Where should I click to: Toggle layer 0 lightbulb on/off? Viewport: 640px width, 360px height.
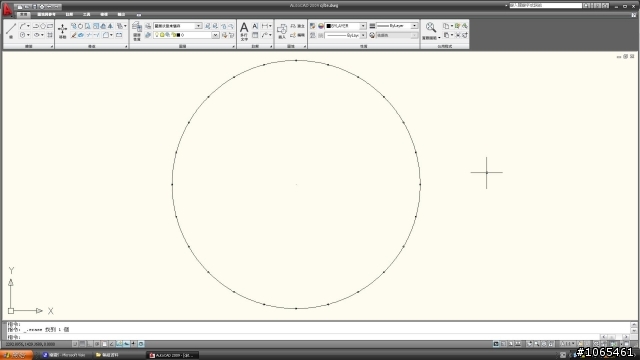pyautogui.click(x=156, y=35)
